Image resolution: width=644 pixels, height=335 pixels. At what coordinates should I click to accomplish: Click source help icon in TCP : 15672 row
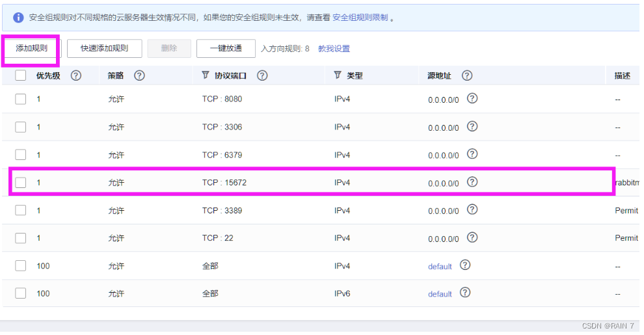tap(472, 182)
